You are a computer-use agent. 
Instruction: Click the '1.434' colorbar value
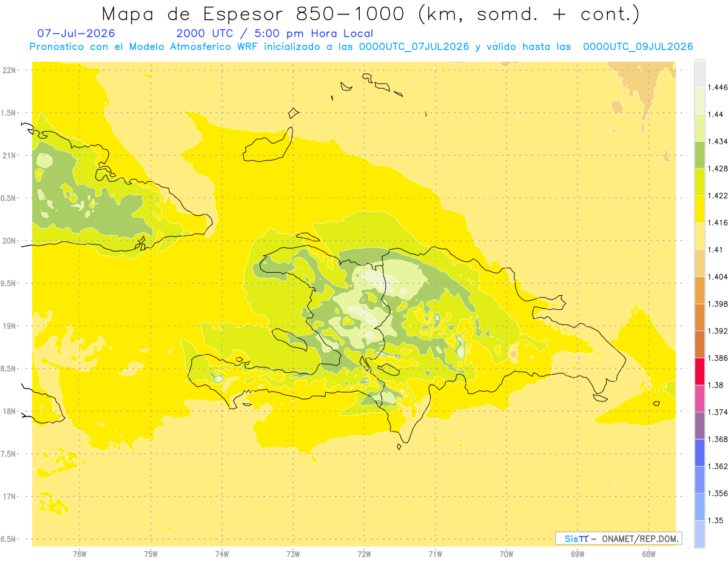(717, 141)
